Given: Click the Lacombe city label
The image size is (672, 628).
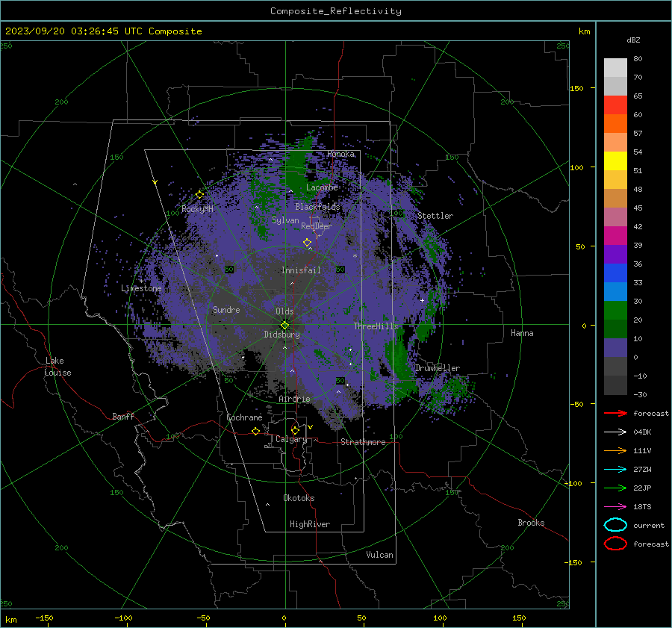Looking at the screenshot, I should [322, 187].
